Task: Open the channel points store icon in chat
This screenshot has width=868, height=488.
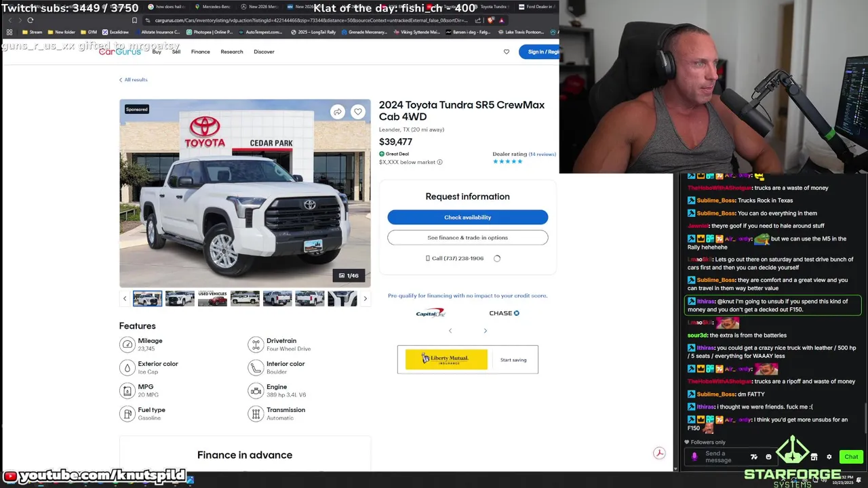Action: 814,457
